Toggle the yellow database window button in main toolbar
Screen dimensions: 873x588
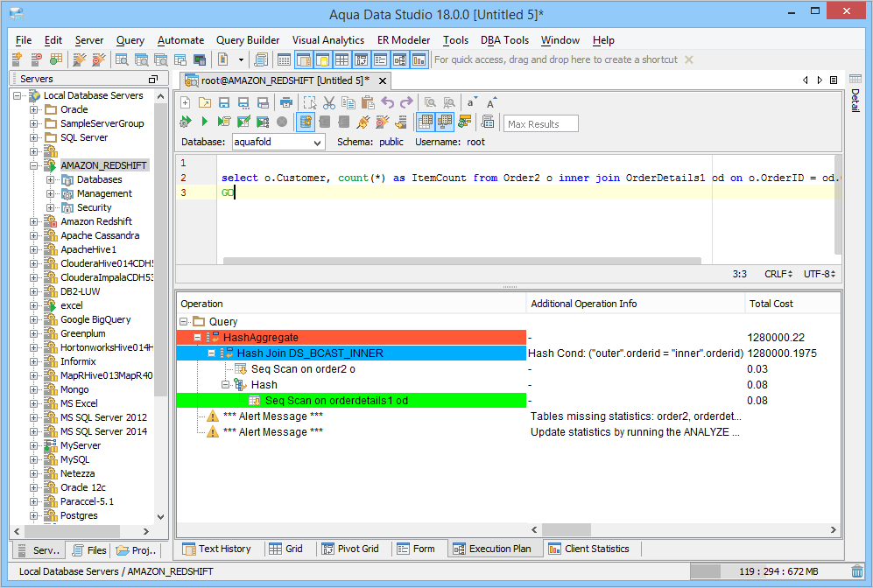click(x=323, y=59)
